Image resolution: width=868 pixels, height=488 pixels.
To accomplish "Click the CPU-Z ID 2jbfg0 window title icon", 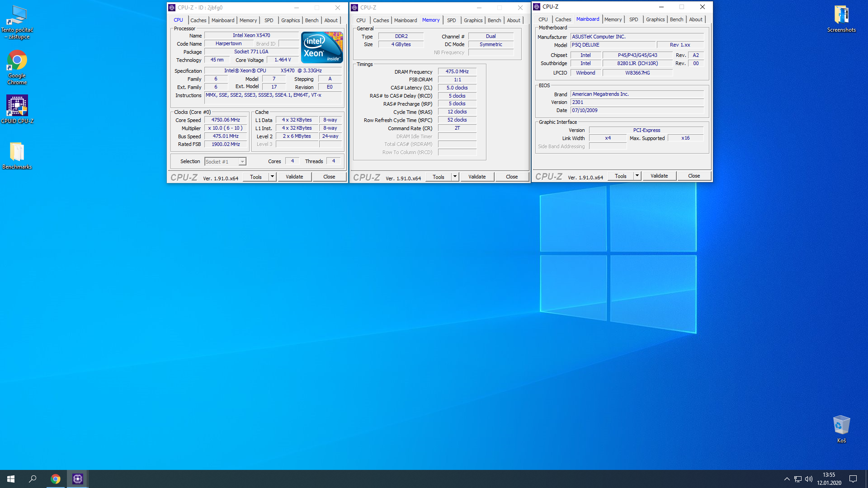I will coord(172,8).
